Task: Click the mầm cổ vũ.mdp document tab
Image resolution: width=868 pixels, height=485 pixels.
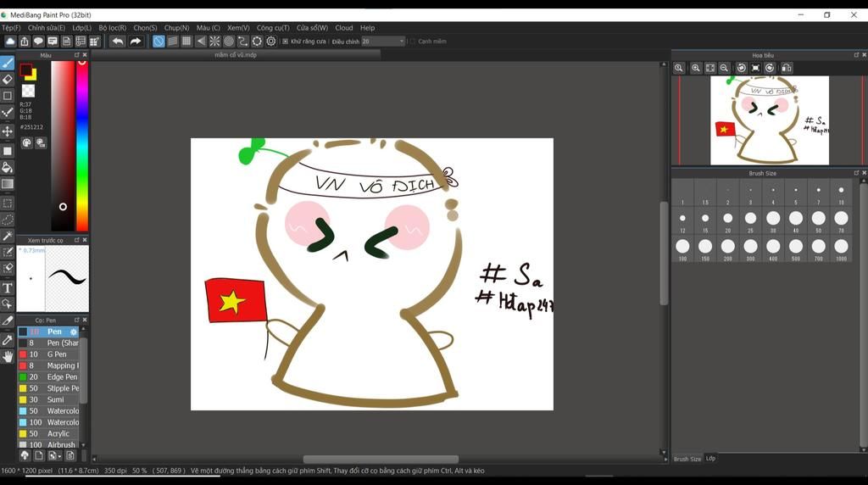Action: [236, 55]
